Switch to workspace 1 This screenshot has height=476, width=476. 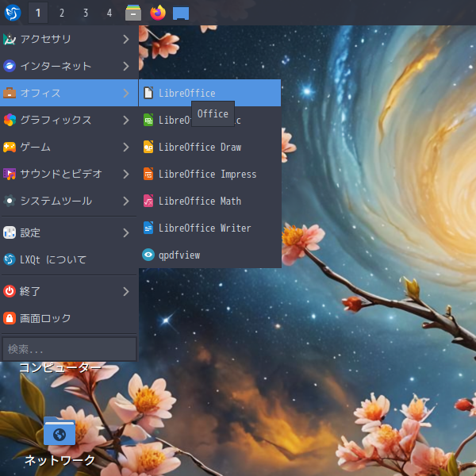point(38,13)
